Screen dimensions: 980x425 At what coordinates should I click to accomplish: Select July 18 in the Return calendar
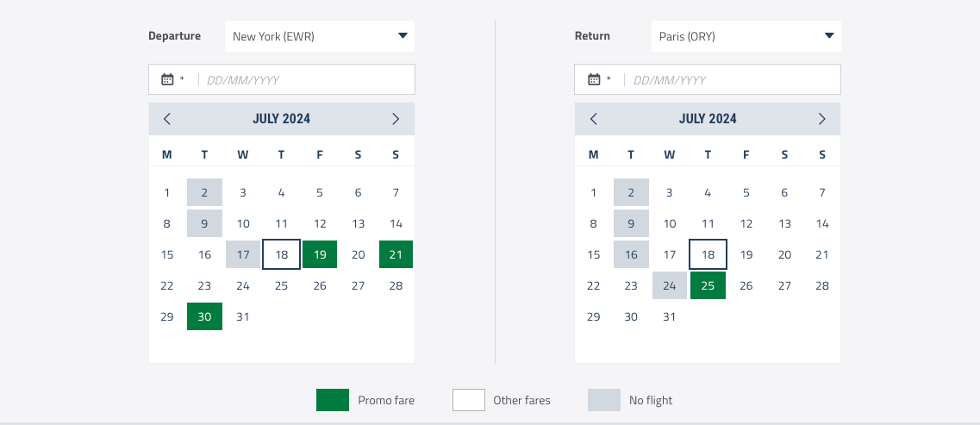pos(708,255)
